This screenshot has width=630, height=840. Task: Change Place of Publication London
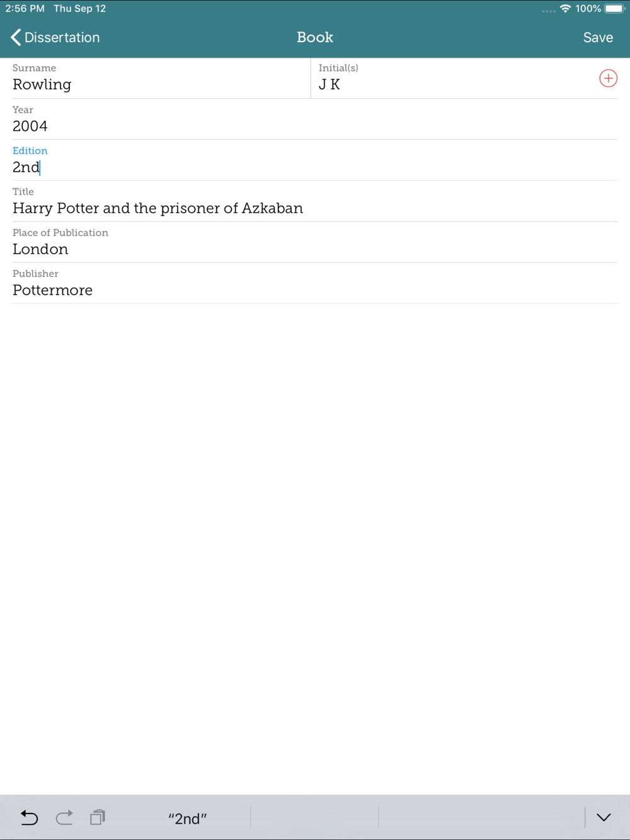[x=314, y=249]
